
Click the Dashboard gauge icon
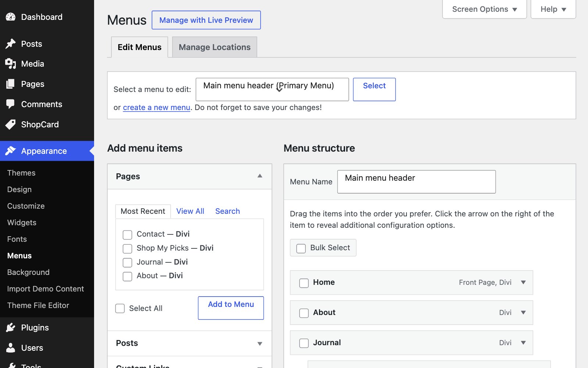(x=11, y=17)
